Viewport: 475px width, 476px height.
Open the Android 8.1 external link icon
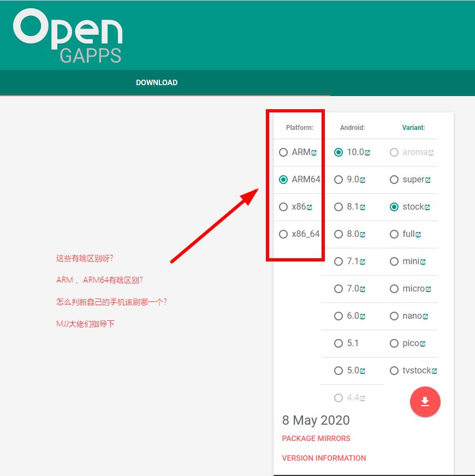click(363, 207)
